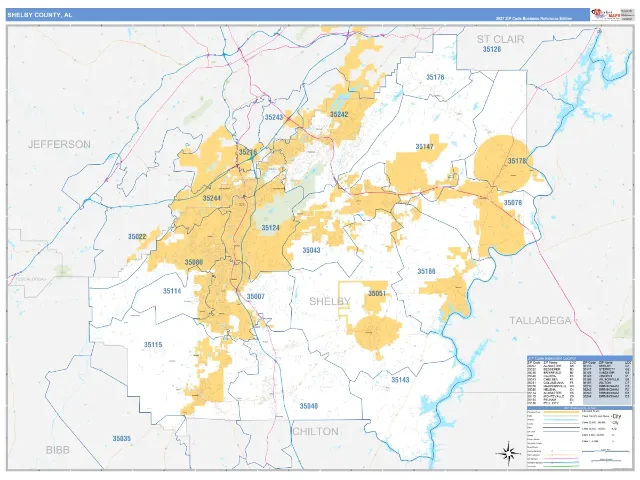
Task: Click the CHILTON county label
Action: (316, 432)
